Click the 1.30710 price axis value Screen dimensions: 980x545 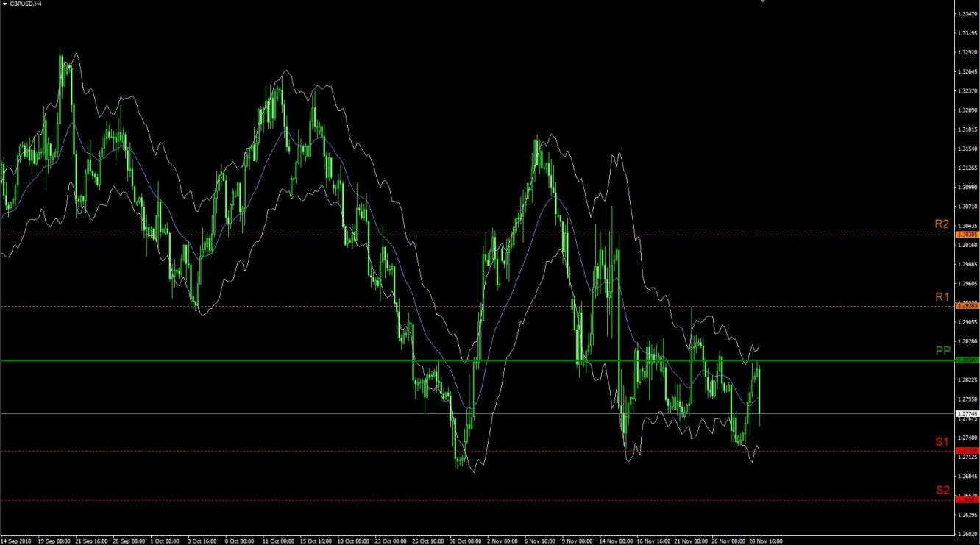pos(967,207)
